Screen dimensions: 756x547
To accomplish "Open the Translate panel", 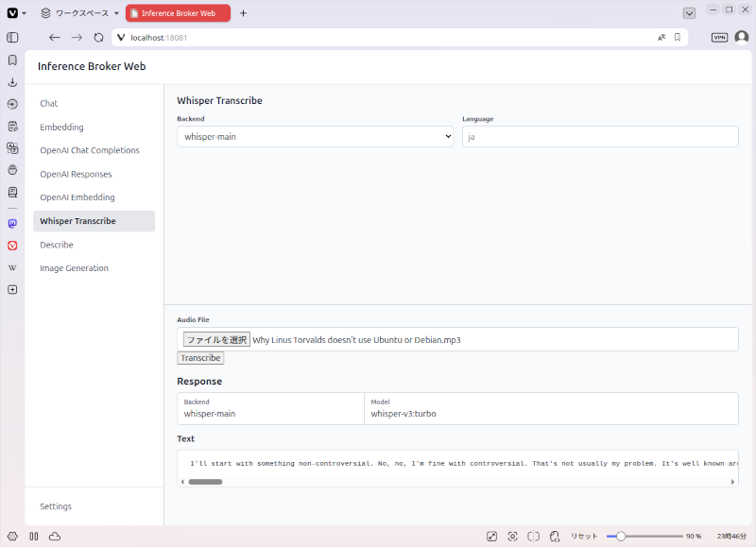I will 13,148.
